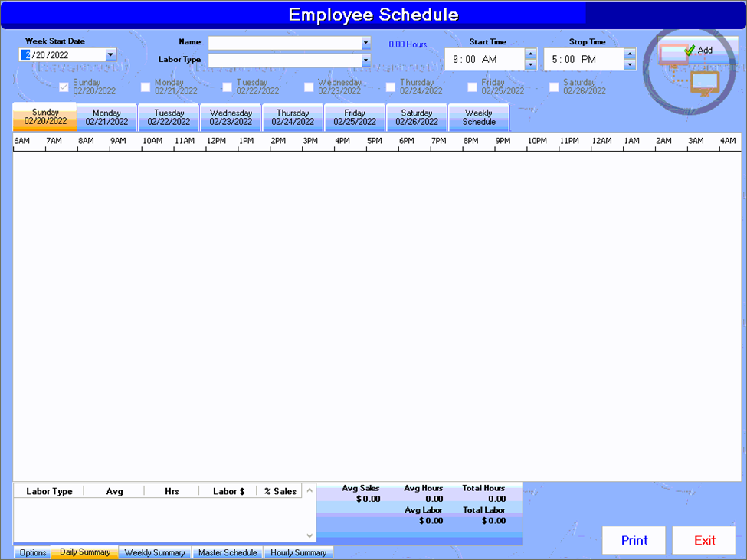The height and width of the screenshot is (560, 747).
Task: Click the Add button with green checkmark
Action: (699, 50)
